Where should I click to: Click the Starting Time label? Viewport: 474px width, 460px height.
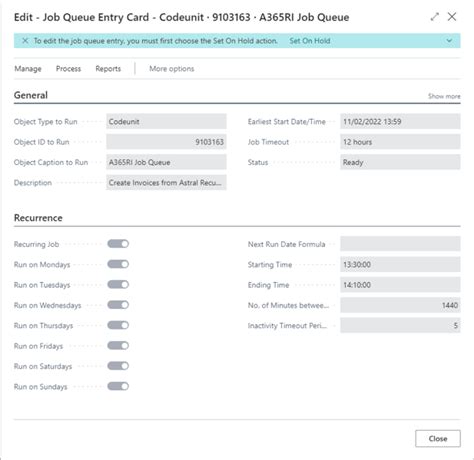pyautogui.click(x=270, y=265)
